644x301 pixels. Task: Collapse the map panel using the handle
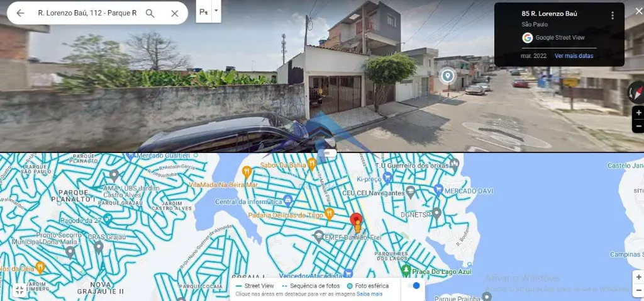[x=327, y=152]
